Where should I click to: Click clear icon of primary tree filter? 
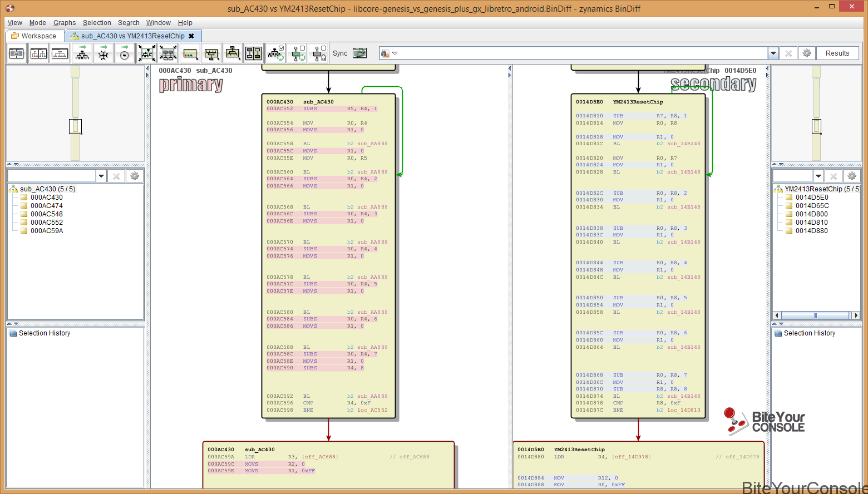point(116,176)
